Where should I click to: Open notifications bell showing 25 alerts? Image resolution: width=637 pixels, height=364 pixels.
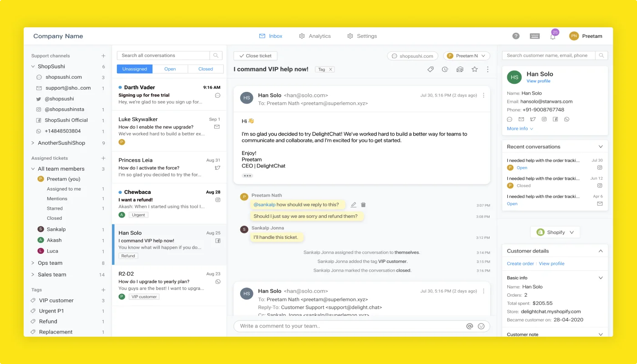click(553, 36)
